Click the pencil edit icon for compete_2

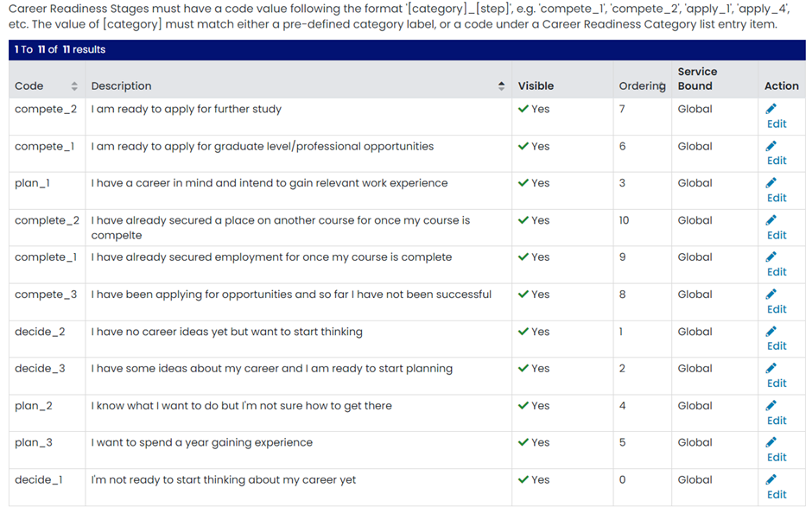(771, 109)
